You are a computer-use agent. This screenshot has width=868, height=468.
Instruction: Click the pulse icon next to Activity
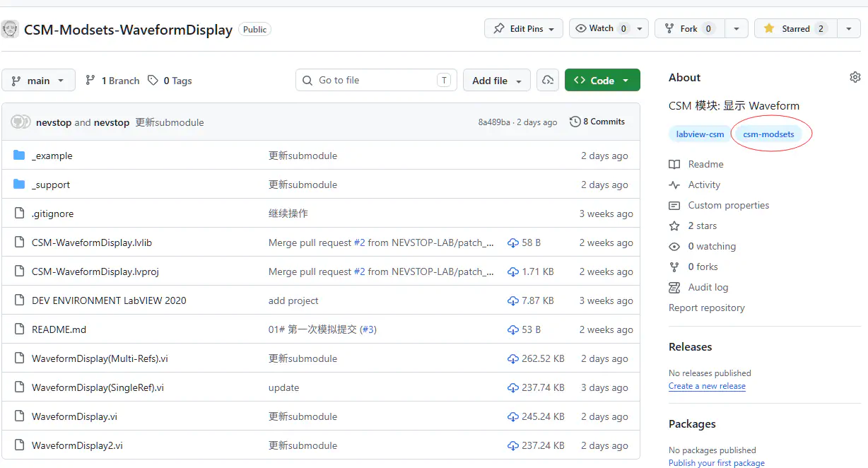click(674, 185)
